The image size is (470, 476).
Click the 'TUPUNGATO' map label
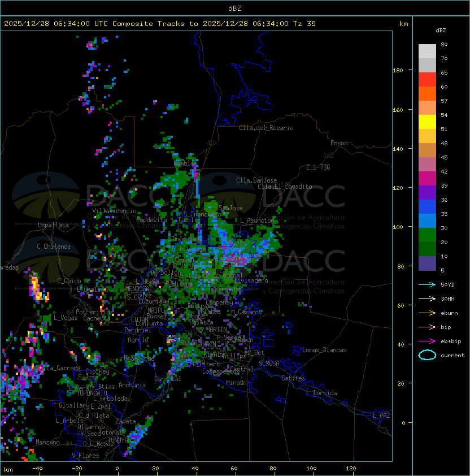pyautogui.click(x=92, y=393)
